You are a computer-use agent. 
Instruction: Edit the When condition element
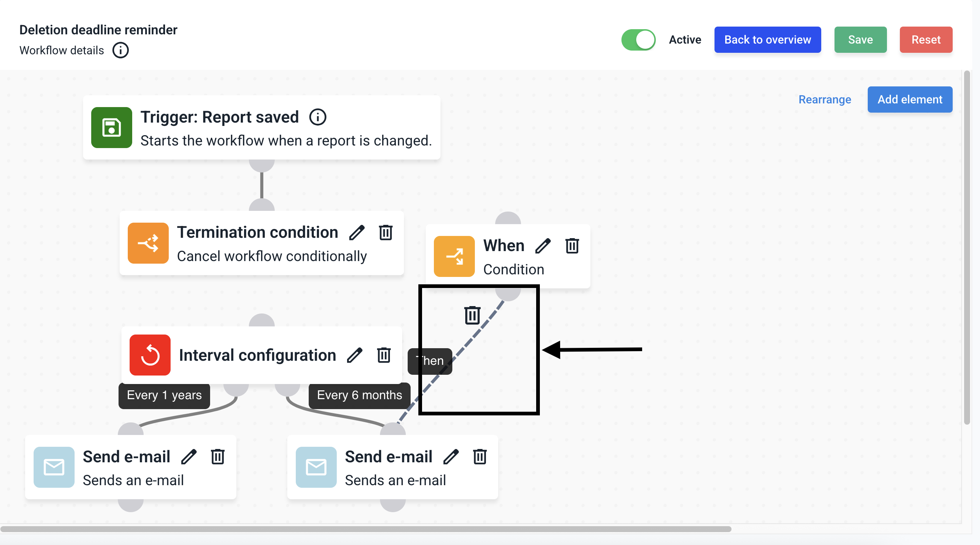(542, 246)
